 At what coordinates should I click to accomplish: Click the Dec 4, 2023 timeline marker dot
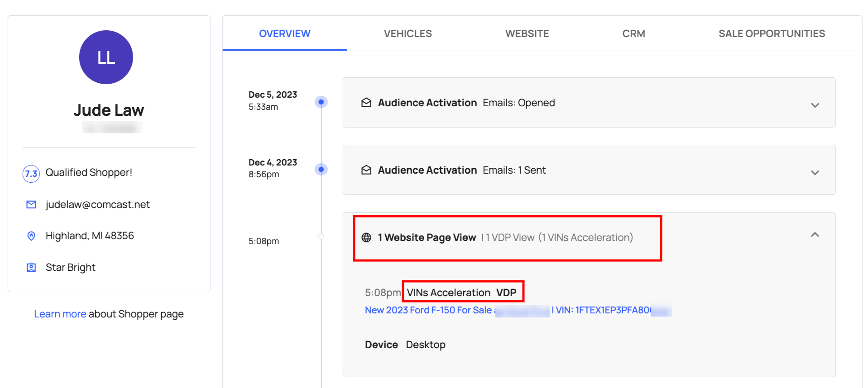pos(321,170)
